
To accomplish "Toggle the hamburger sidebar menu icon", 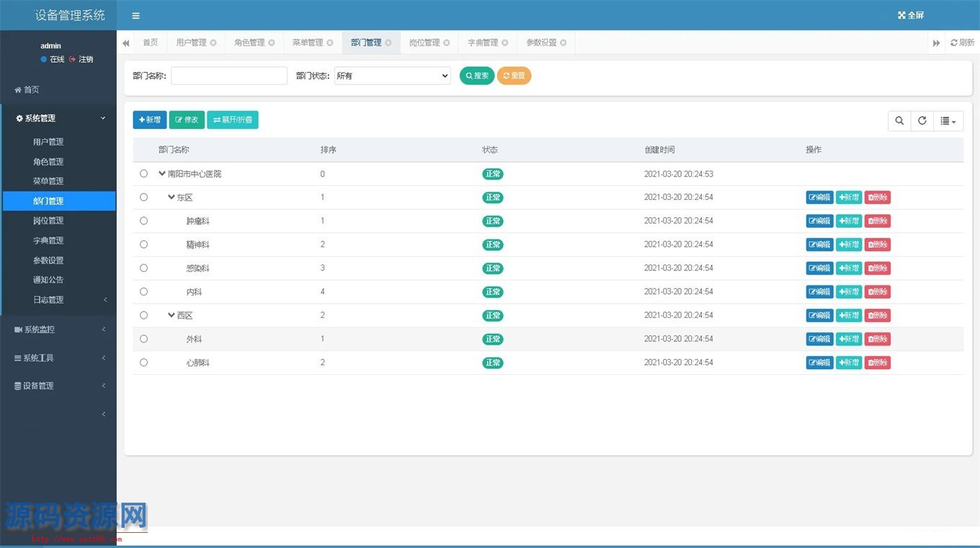I will pos(135,15).
